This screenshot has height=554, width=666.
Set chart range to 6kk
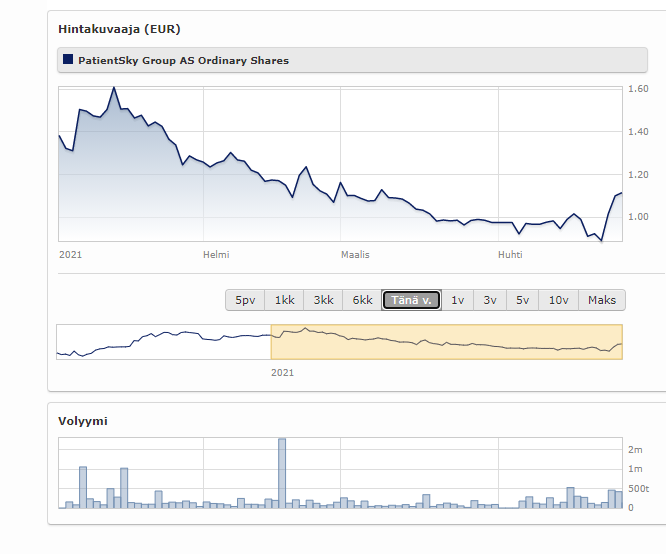tap(362, 300)
